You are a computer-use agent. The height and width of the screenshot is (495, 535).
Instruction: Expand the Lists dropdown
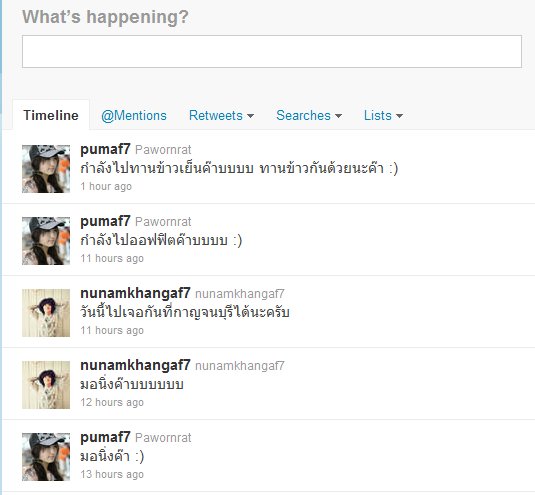coord(383,115)
